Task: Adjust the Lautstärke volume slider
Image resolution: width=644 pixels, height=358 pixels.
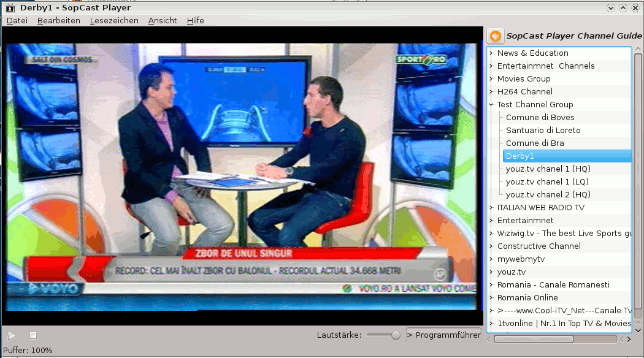Action: tap(383, 335)
